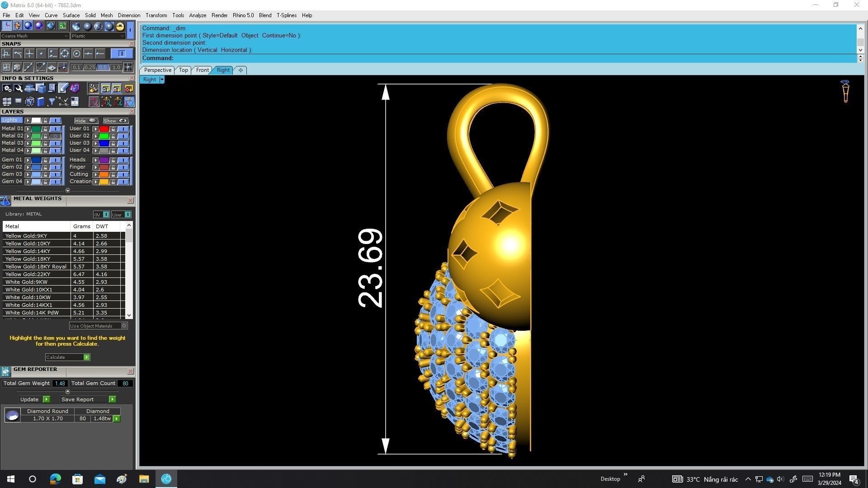Open the gears options icon in Info & Settings
The image size is (868, 488).
(x=7, y=88)
